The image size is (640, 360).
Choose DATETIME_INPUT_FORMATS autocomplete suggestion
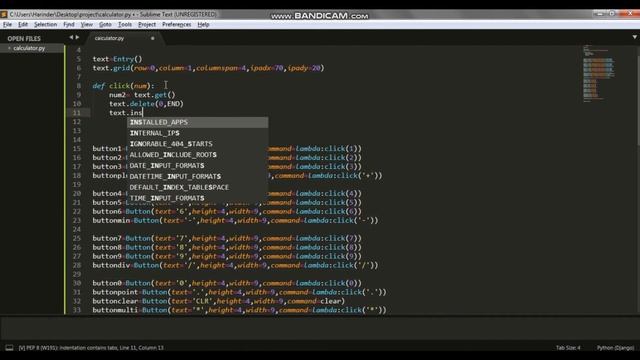(198, 176)
